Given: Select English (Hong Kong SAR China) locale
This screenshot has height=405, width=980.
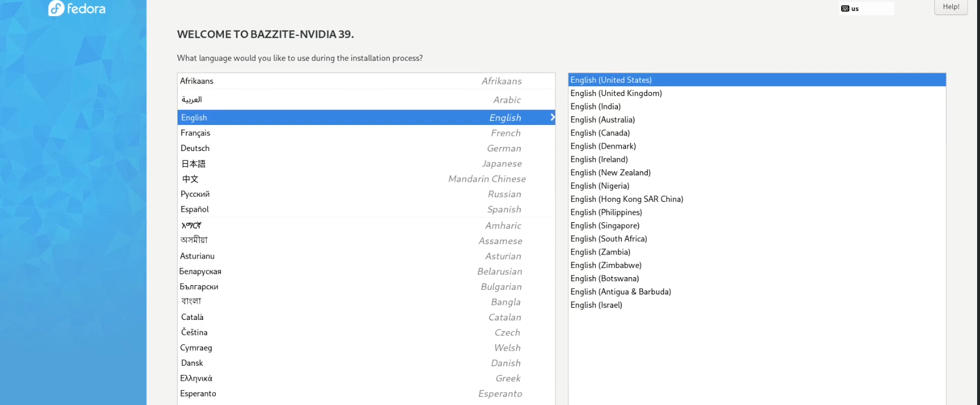Looking at the screenshot, I should [757, 199].
